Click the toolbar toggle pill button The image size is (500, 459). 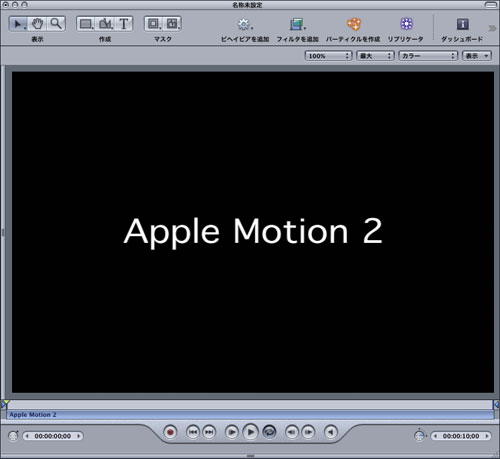point(490,5)
